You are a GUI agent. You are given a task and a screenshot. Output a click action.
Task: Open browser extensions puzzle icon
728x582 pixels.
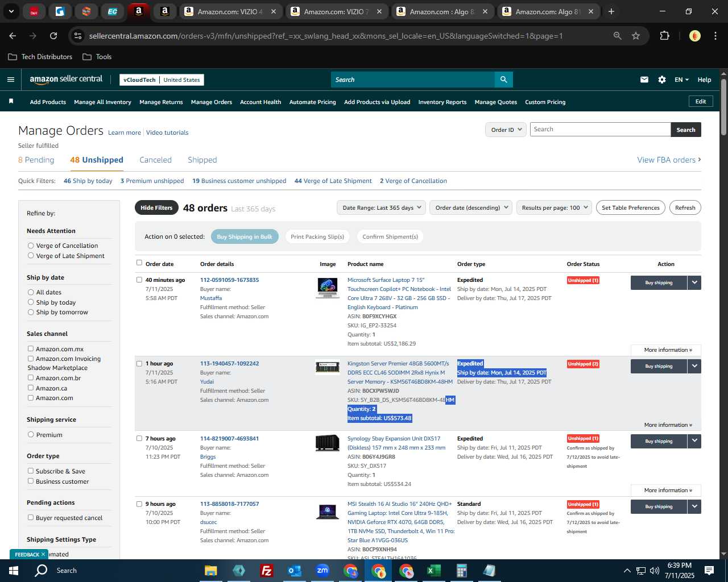664,36
